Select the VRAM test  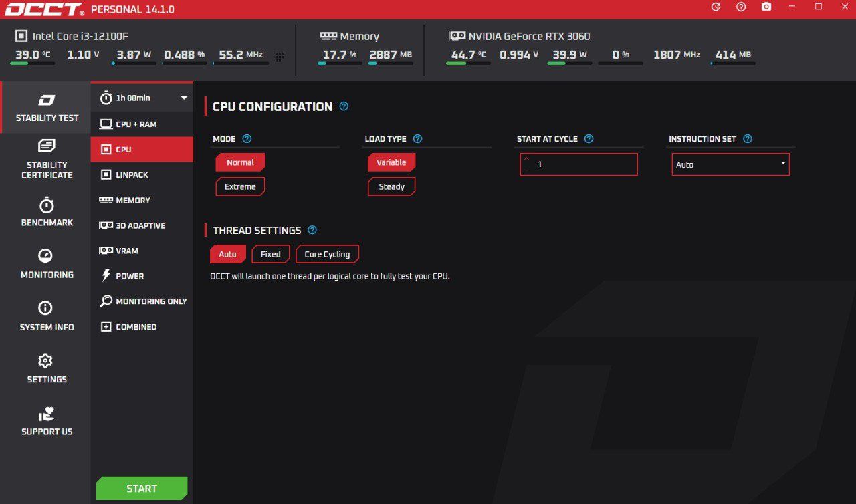(142, 251)
